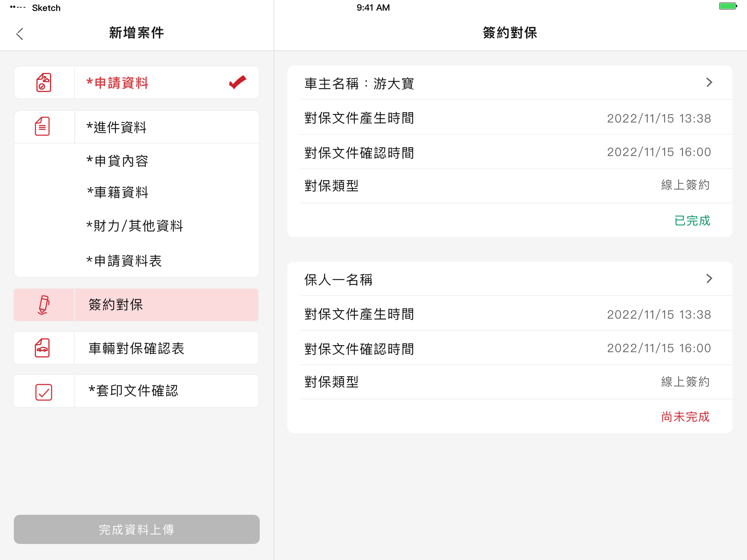Click the car document icon for 車輛對保確認表
This screenshot has height=560, width=747.
coord(43,348)
